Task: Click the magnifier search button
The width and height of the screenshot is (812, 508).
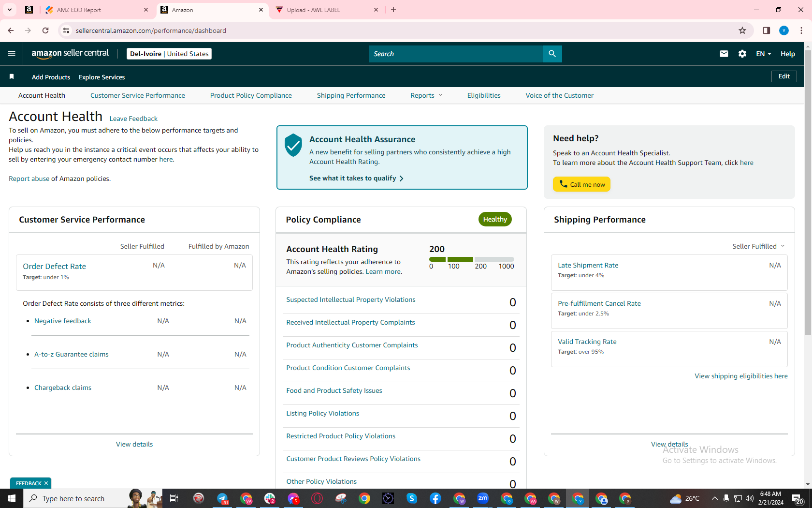Action: pos(552,54)
